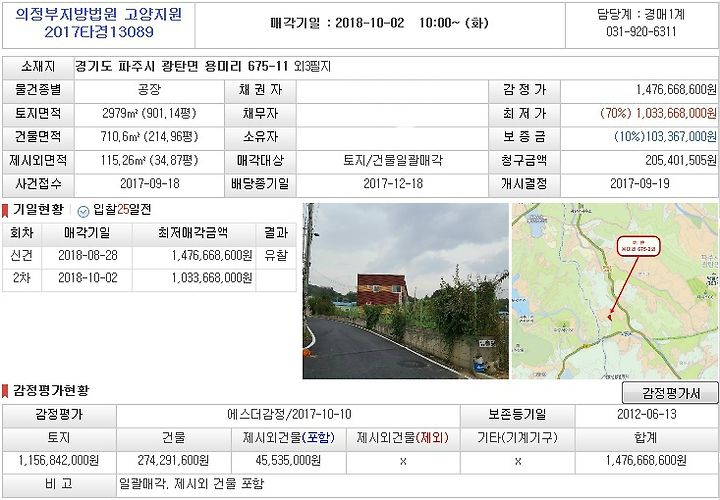Select filing date 2017-09-18
Viewport: 720px width, 500px height.
pos(150,184)
